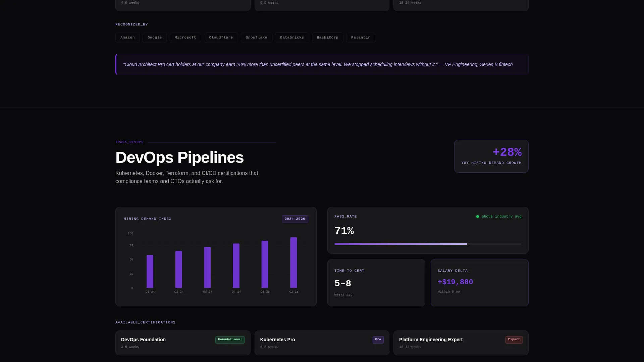Click the Palantir company chip
Viewport: 644px width, 362px height.
[x=361, y=38]
